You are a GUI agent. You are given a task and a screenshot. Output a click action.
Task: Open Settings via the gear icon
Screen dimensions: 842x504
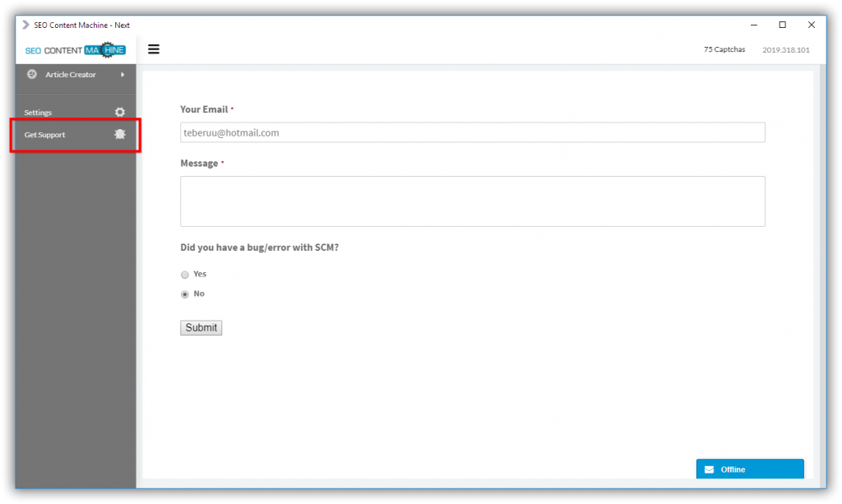(120, 112)
